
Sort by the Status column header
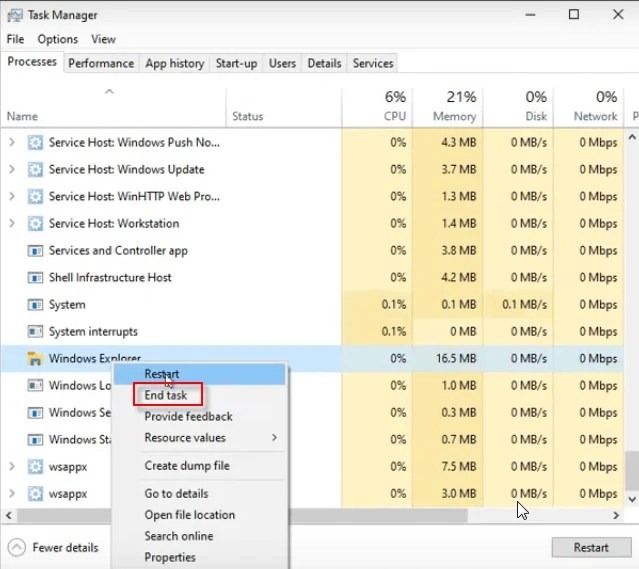coord(284,108)
